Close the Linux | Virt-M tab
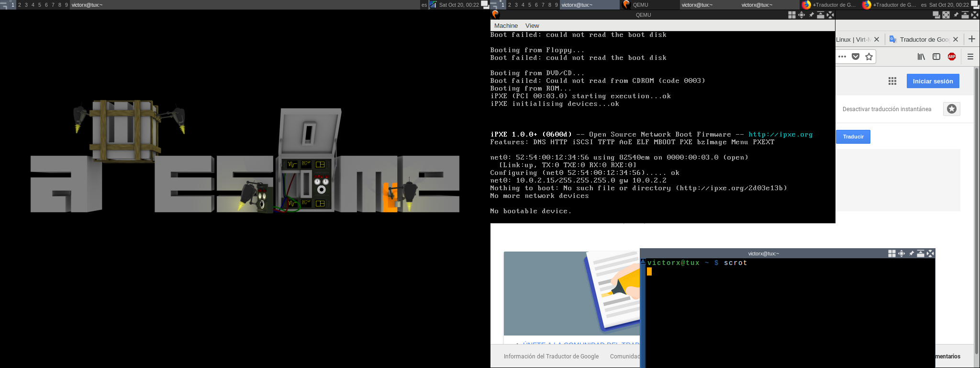 tap(877, 39)
